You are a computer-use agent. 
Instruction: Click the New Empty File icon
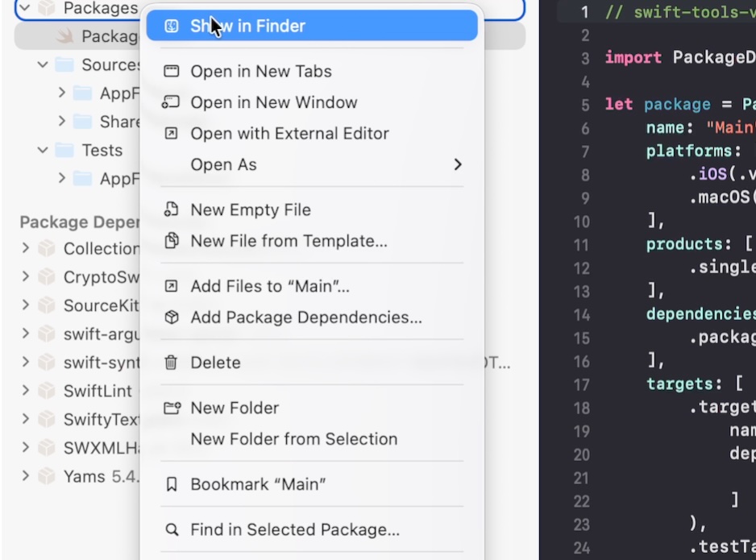click(171, 209)
